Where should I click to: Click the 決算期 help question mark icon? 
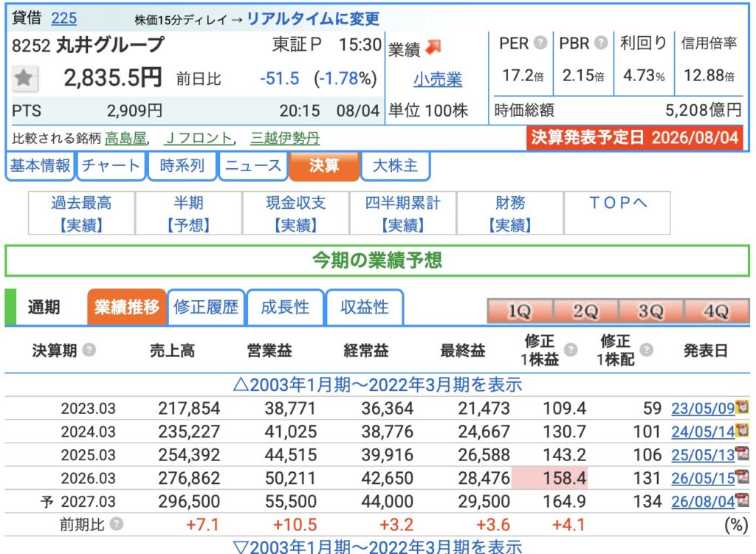tap(89, 350)
